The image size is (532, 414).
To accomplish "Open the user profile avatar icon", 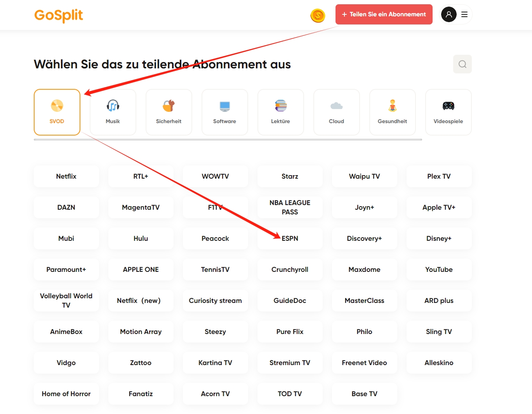I will pos(449,14).
